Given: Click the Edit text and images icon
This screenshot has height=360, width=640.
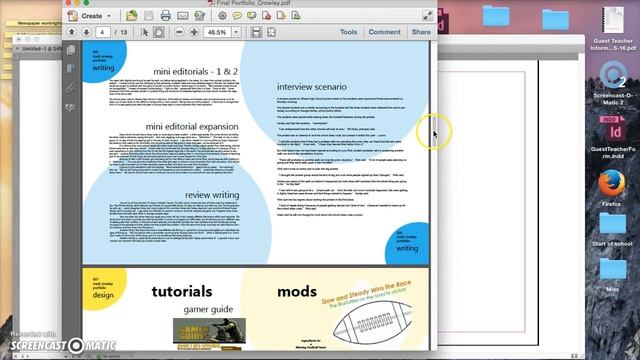Looking at the screenshot, I should (x=200, y=16).
